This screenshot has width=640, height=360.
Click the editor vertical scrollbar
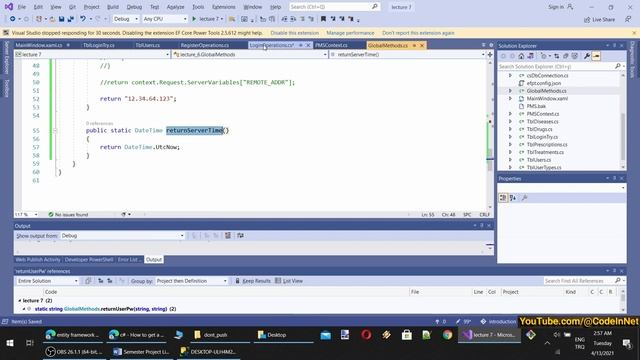coord(490,135)
